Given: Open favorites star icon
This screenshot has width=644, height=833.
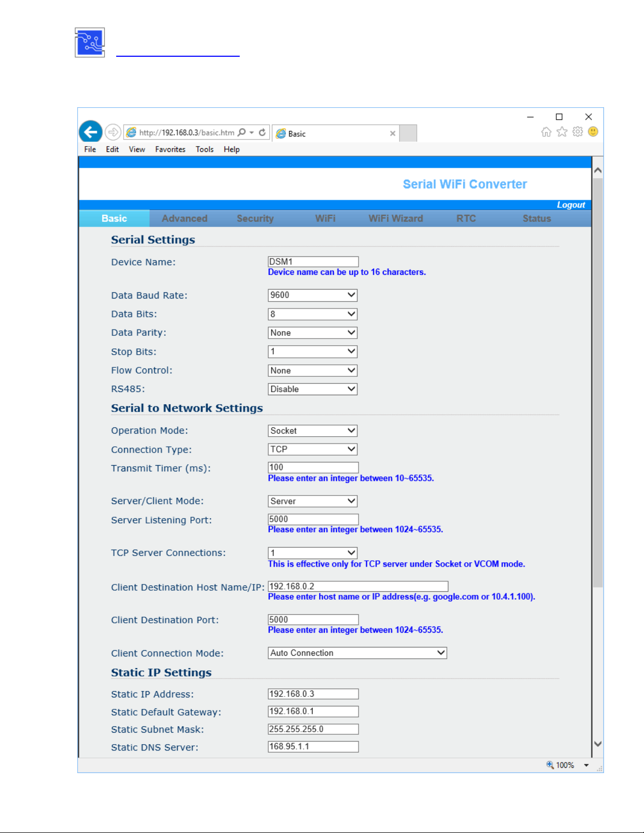Looking at the screenshot, I should point(562,132).
